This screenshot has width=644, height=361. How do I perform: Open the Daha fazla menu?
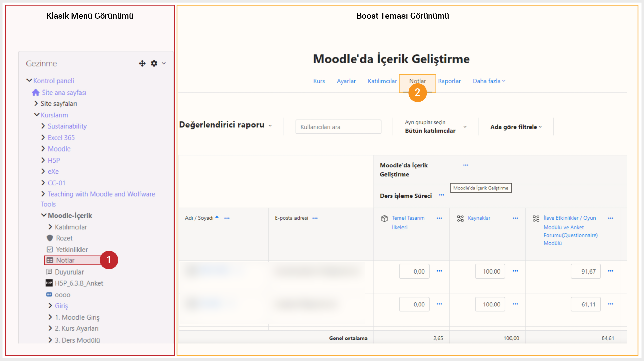point(489,81)
